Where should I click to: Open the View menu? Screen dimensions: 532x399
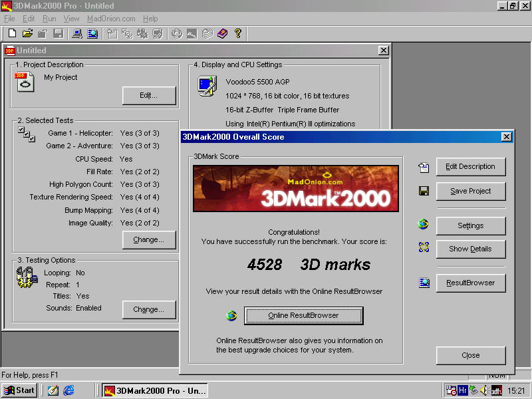click(71, 19)
